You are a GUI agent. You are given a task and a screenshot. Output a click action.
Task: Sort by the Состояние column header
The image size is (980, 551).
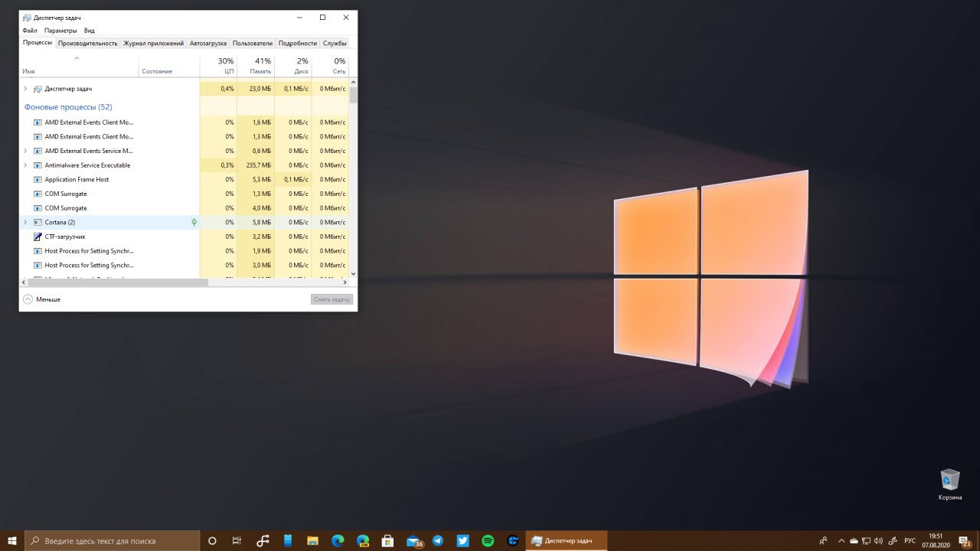[x=169, y=66]
